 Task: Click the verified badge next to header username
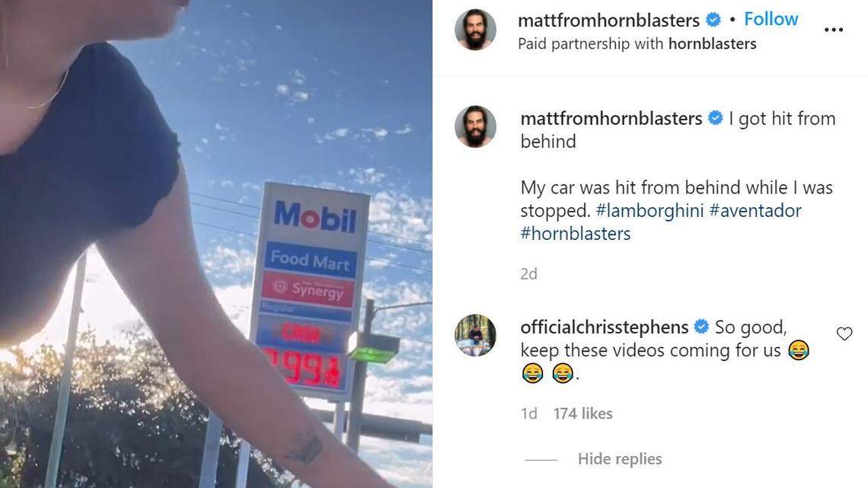tap(714, 20)
